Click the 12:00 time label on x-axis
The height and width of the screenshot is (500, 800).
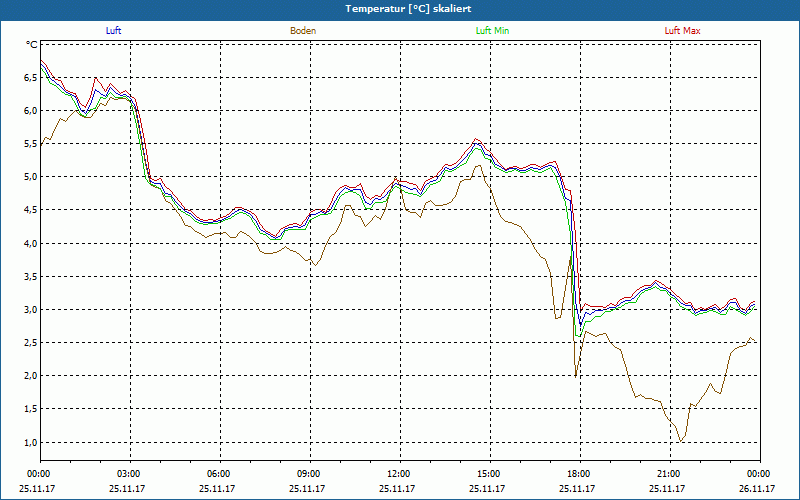coord(397,474)
